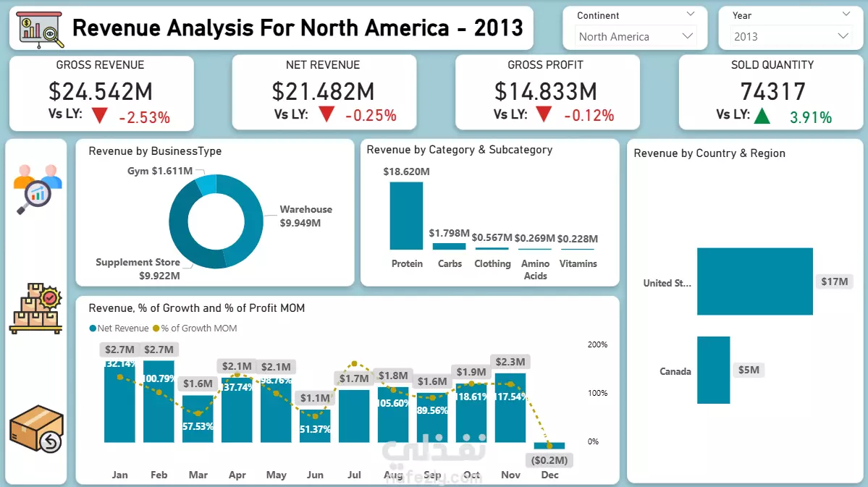868x487 pixels.
Task: Select the Canada revenue bar
Action: click(714, 370)
